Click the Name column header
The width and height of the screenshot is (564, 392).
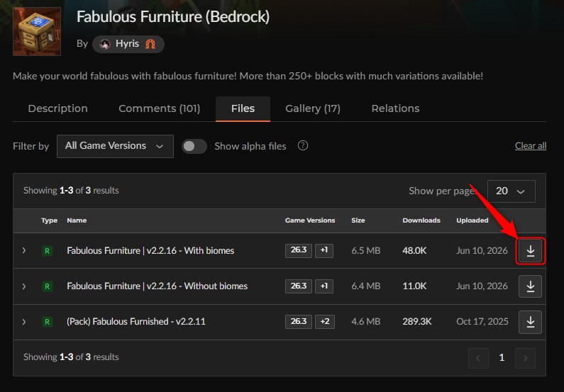77,220
